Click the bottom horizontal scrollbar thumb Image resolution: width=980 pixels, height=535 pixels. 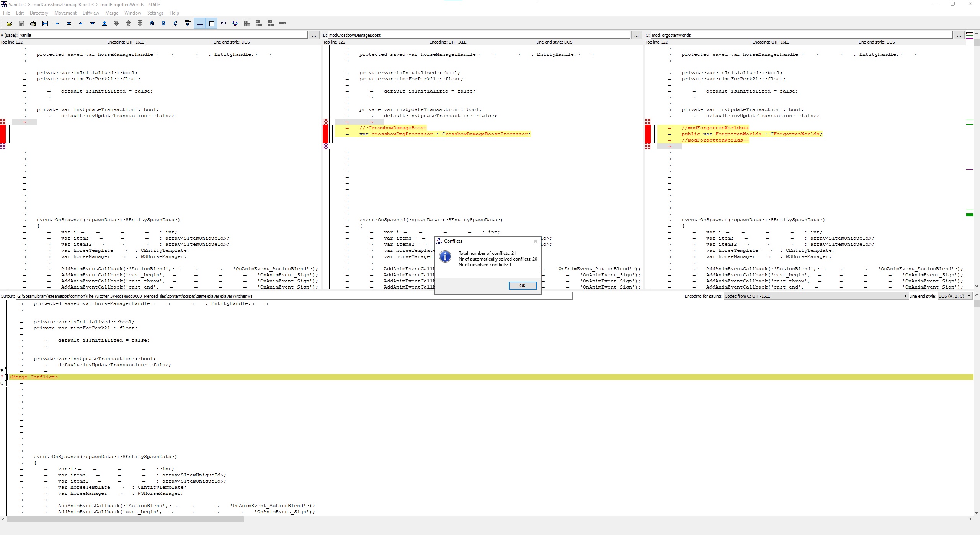click(x=125, y=519)
